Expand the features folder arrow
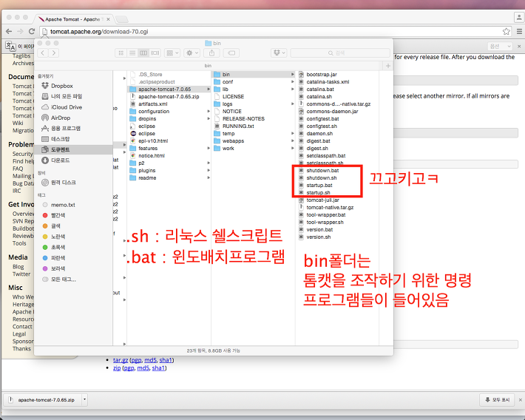This screenshot has height=420, width=525. click(209, 148)
